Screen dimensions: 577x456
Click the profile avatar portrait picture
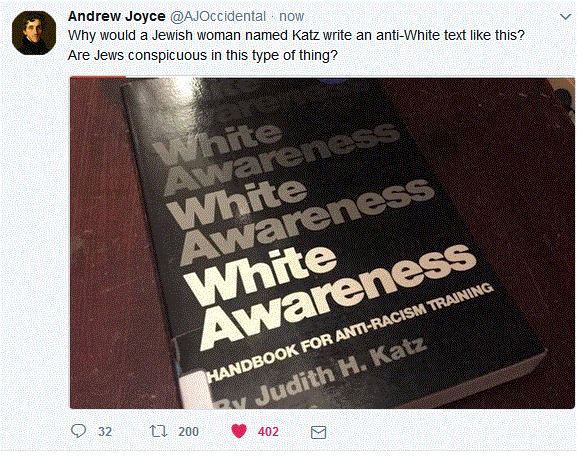34,33
